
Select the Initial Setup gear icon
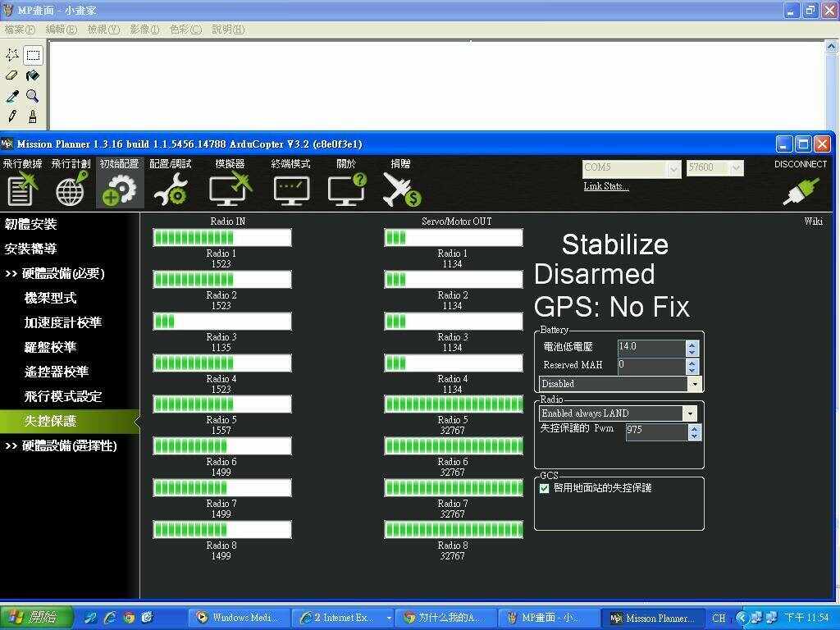click(120, 188)
